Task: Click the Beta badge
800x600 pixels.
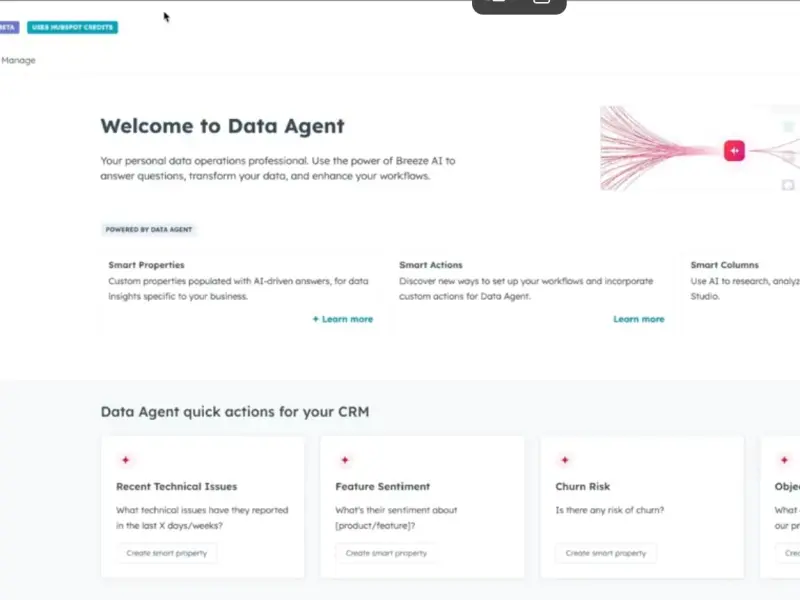Action: [x=8, y=27]
